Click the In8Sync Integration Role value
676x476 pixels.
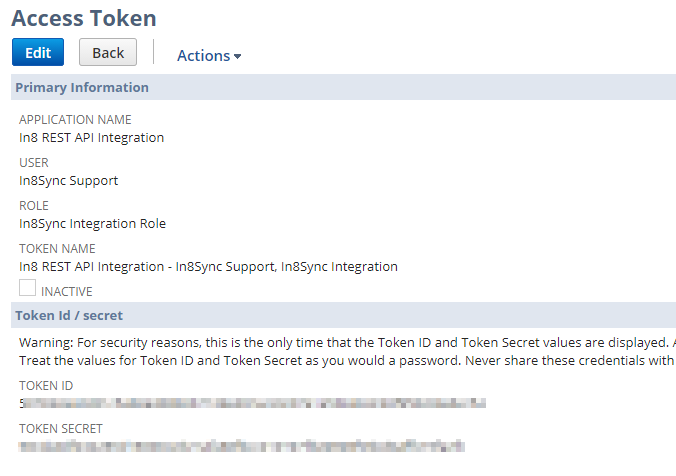tap(92, 224)
